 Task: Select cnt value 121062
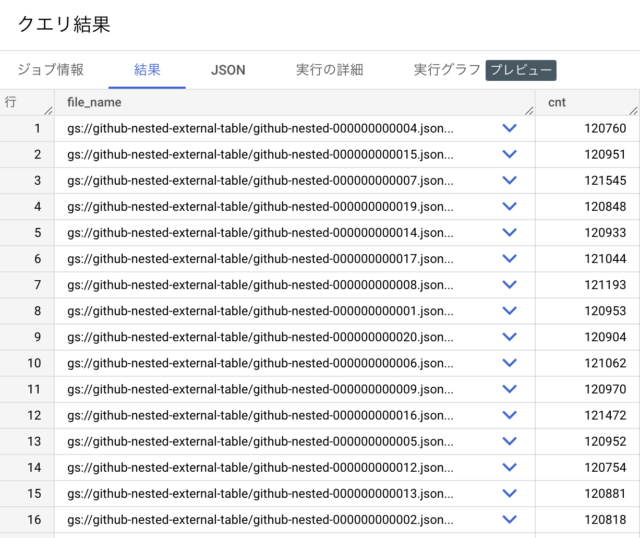click(x=605, y=363)
